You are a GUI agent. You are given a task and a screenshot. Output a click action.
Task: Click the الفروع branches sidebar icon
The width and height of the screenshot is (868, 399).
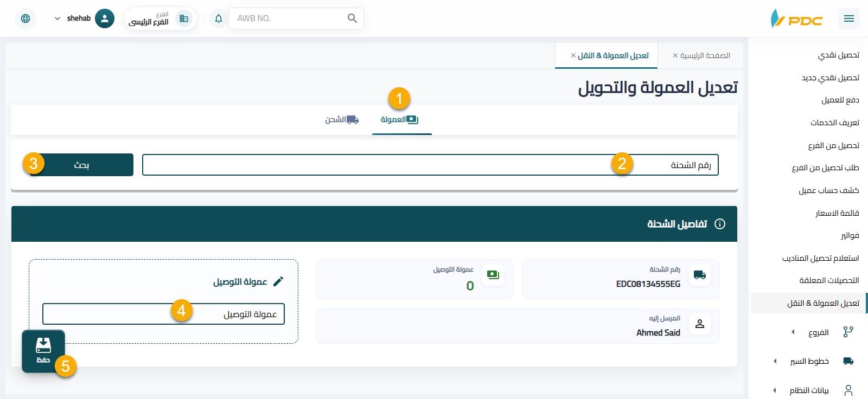pos(848,332)
